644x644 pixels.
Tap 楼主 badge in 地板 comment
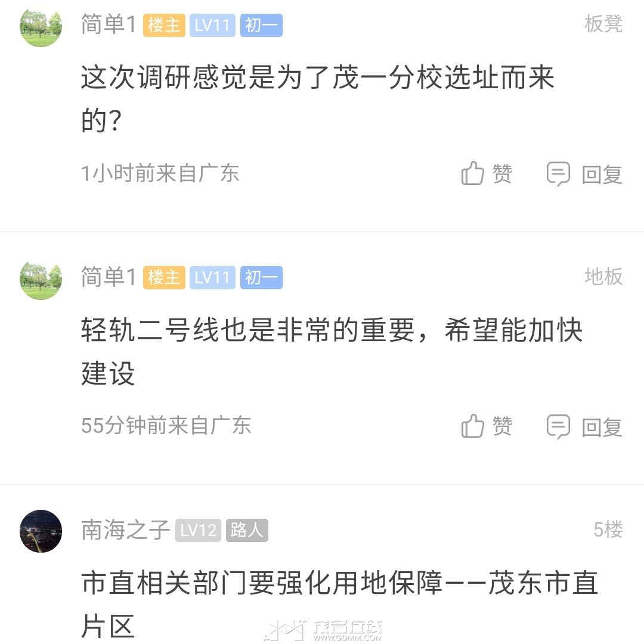coord(164,278)
